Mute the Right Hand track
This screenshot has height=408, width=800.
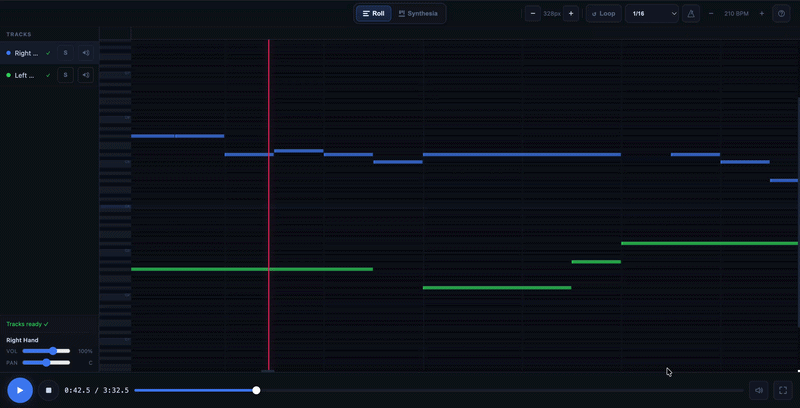click(x=86, y=53)
